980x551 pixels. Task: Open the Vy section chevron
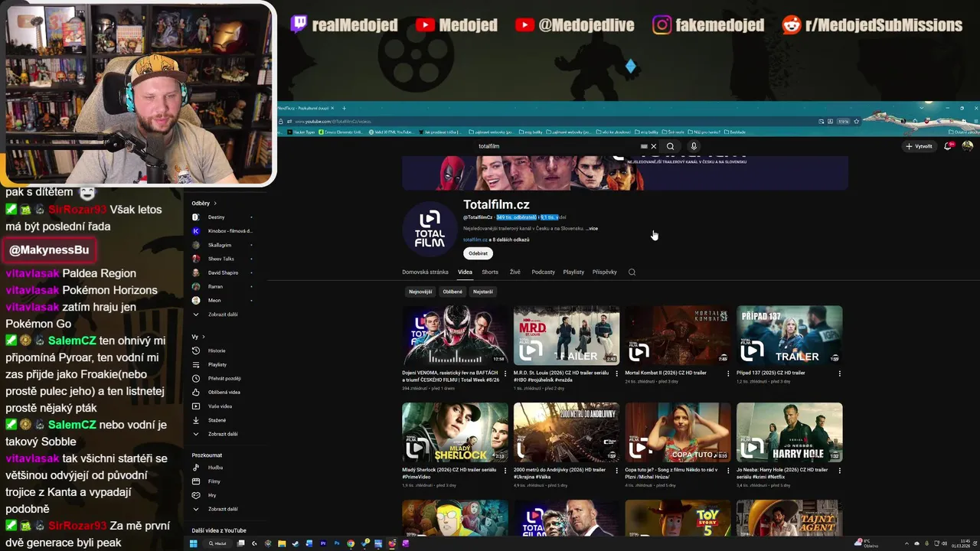click(x=204, y=337)
